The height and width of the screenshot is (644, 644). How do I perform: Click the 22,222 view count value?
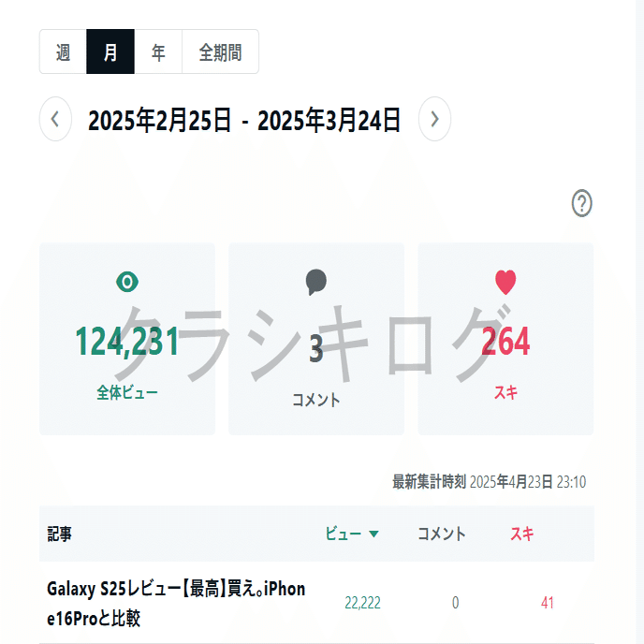pos(362,603)
